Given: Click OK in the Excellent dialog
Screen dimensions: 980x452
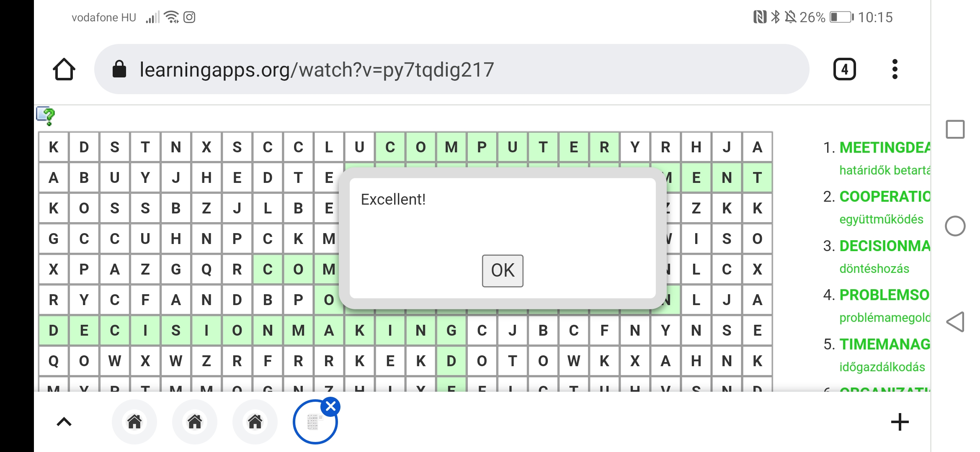Looking at the screenshot, I should [x=503, y=271].
